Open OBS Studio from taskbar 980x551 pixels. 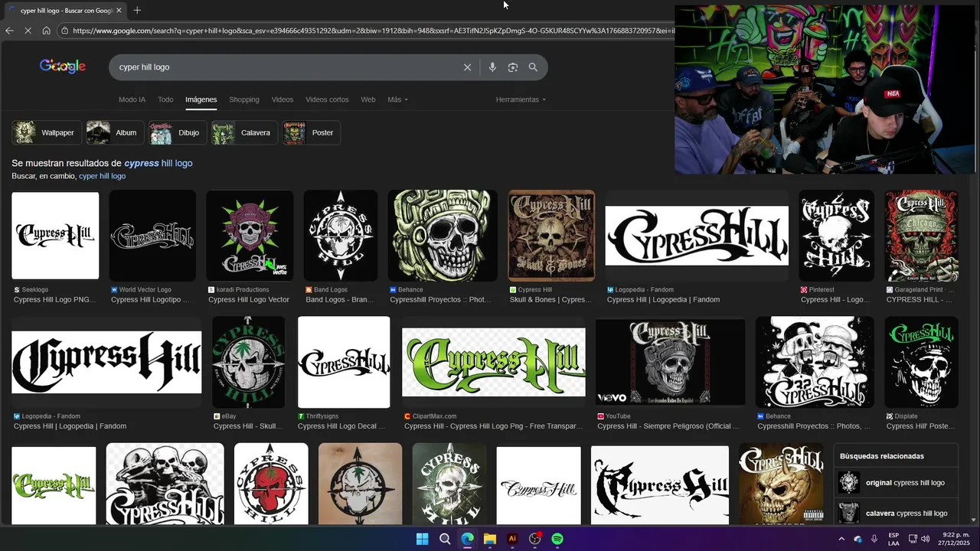coord(535,539)
